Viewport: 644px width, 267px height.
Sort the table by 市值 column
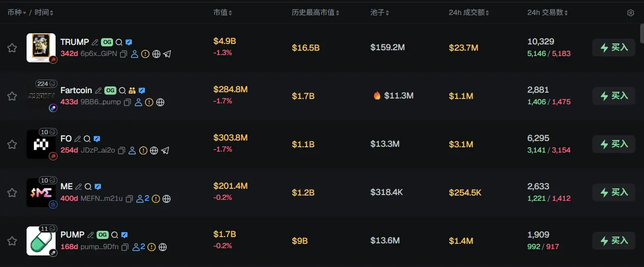point(223,13)
